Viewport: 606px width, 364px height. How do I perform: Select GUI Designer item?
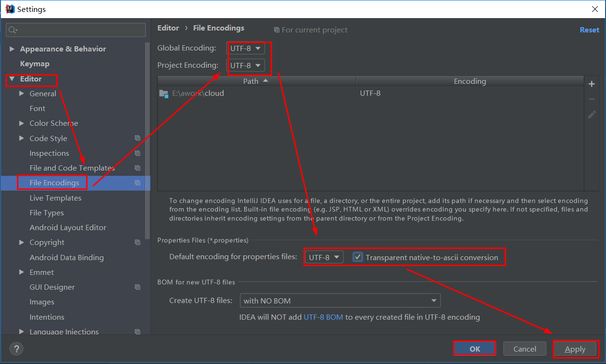click(x=52, y=287)
